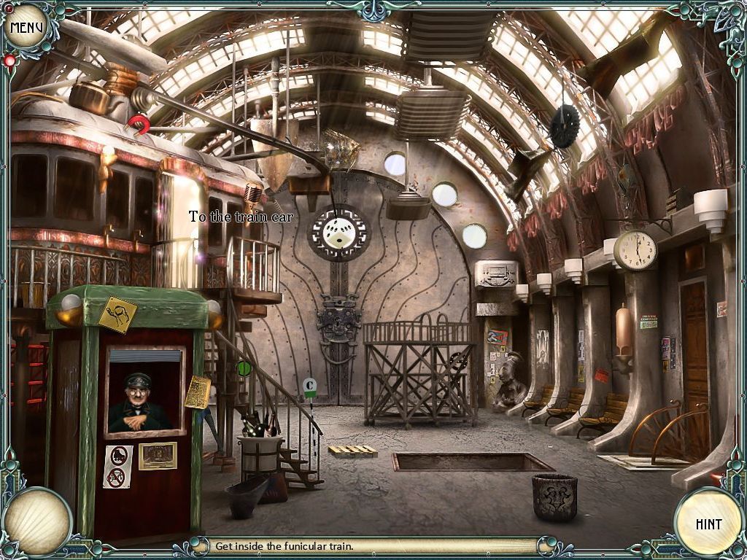The image size is (747, 560).
Task: Examine the framed poster below the booth window
Action: coord(158,457)
